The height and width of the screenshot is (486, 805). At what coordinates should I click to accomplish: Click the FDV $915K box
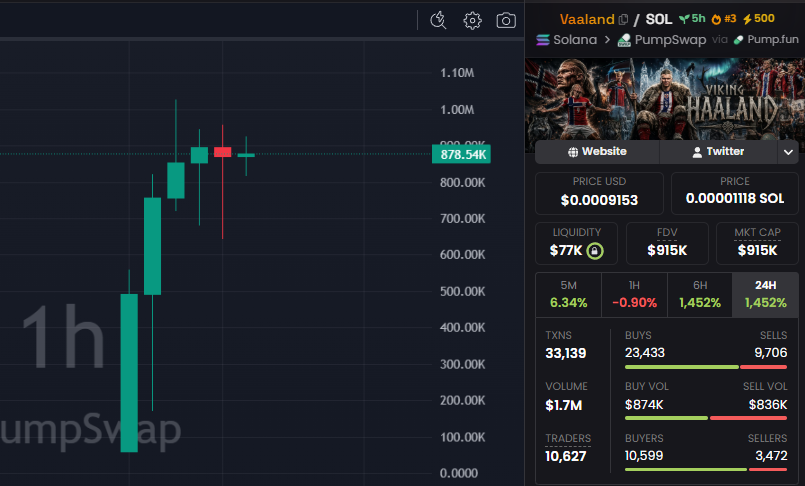click(667, 243)
